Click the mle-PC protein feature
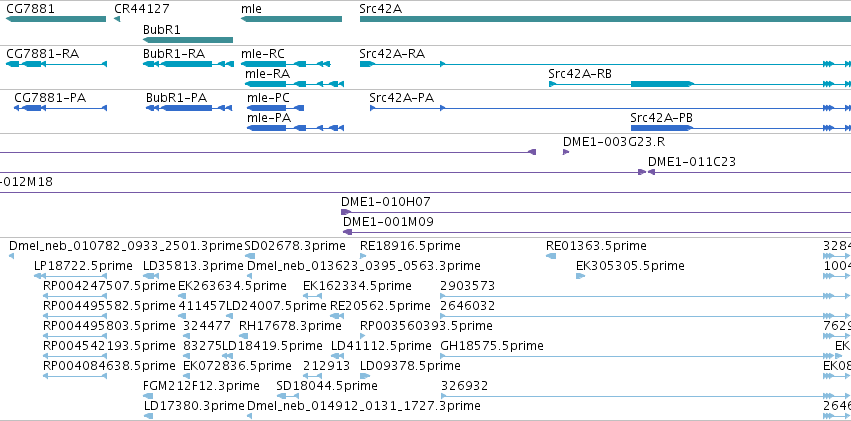851x421 pixels. click(275, 108)
